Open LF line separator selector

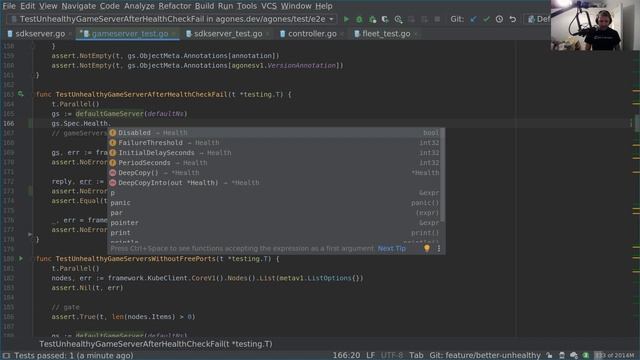pyautogui.click(x=370, y=356)
